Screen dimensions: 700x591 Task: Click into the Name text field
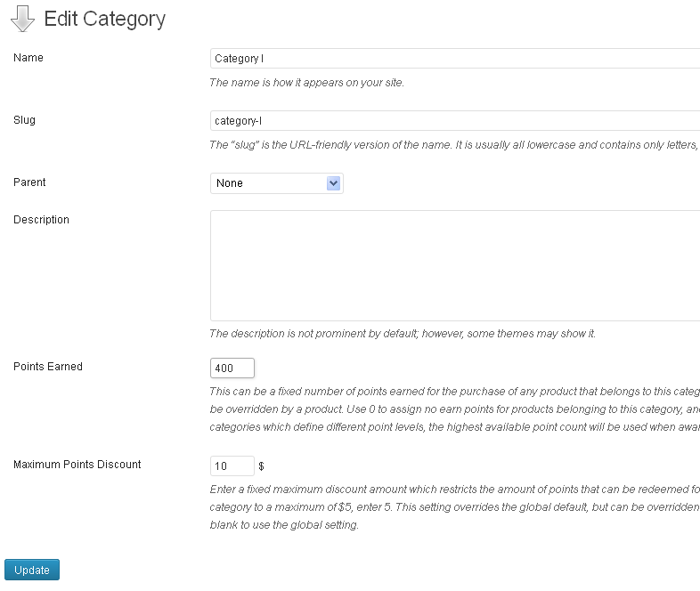(x=454, y=59)
